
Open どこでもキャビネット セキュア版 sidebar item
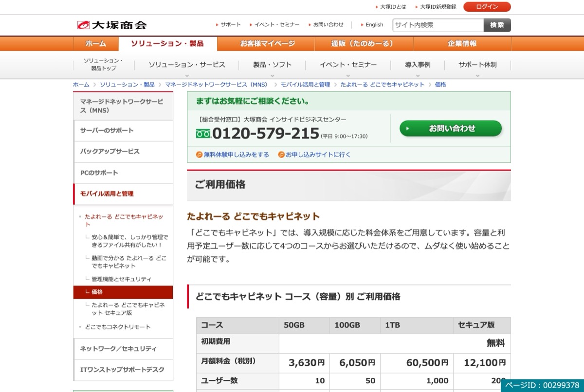click(128, 309)
